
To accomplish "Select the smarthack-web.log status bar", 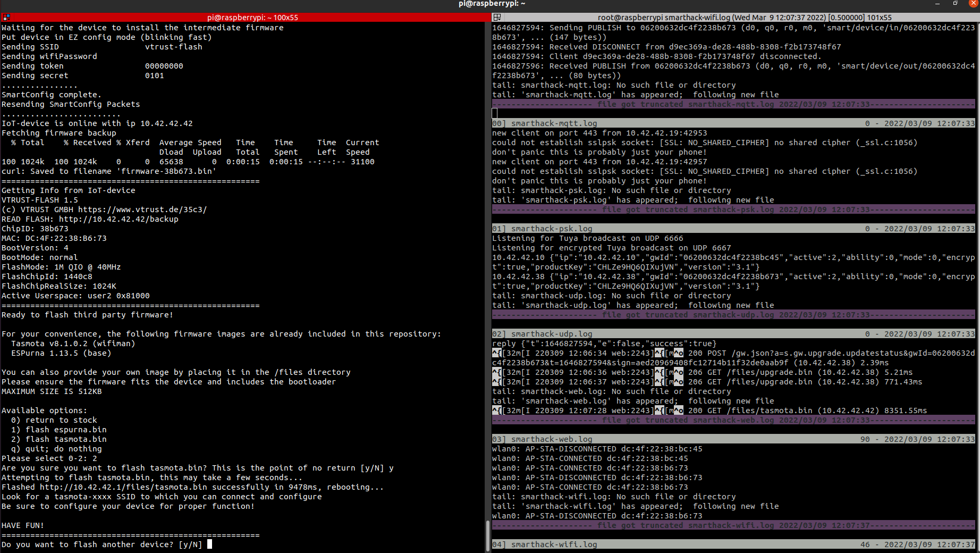I will pos(733,439).
